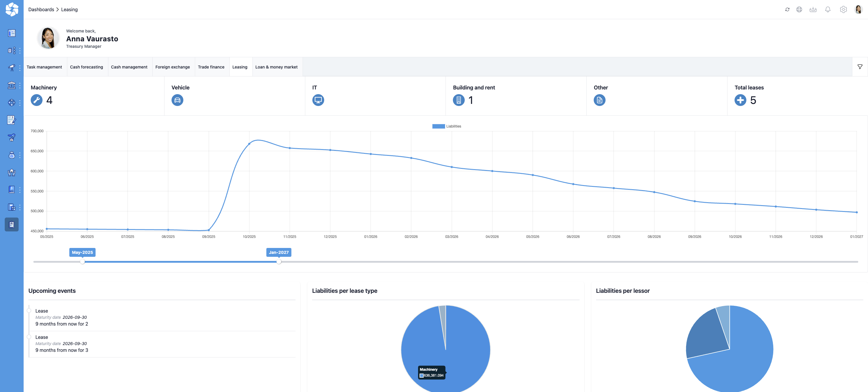
Task: Open the house key sidebar icon
Action: [12, 137]
